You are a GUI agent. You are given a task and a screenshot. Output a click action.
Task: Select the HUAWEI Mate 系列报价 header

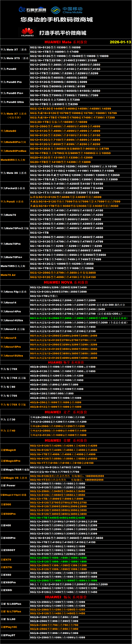[x=66, y=42]
